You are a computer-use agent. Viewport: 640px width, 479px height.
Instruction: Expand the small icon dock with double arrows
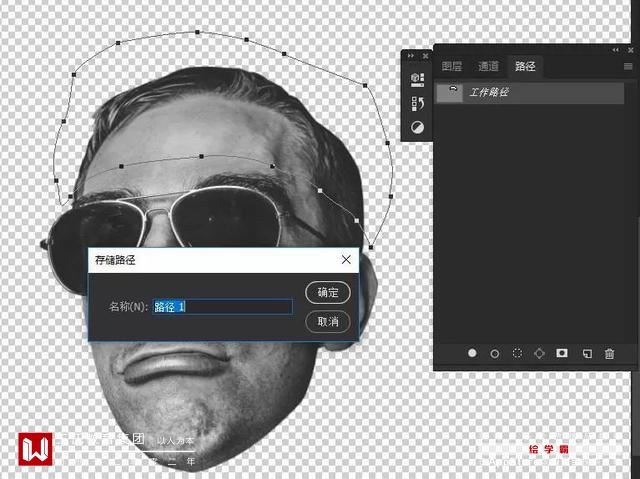click(411, 55)
